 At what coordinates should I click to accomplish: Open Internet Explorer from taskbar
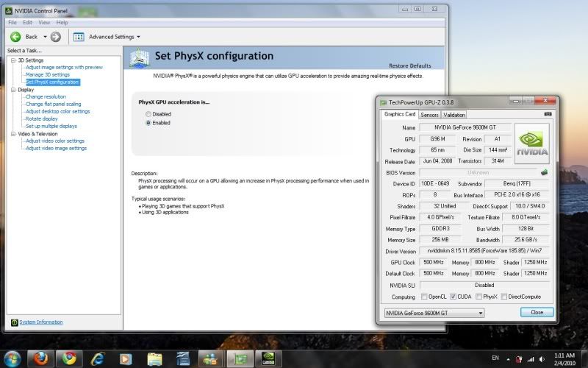(x=98, y=359)
